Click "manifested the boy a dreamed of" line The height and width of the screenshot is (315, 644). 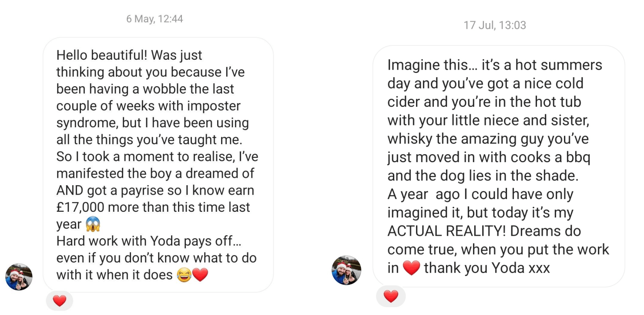[155, 173]
